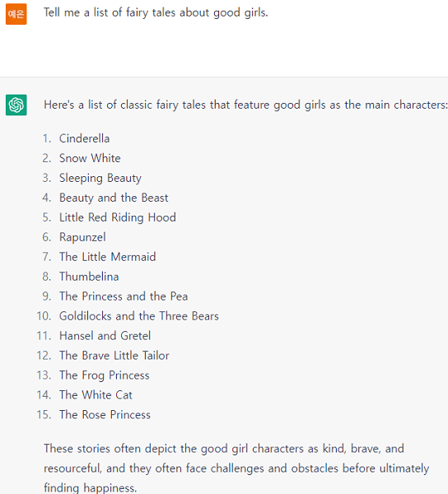
Task: Click the response intro sentence
Action: coord(245,105)
